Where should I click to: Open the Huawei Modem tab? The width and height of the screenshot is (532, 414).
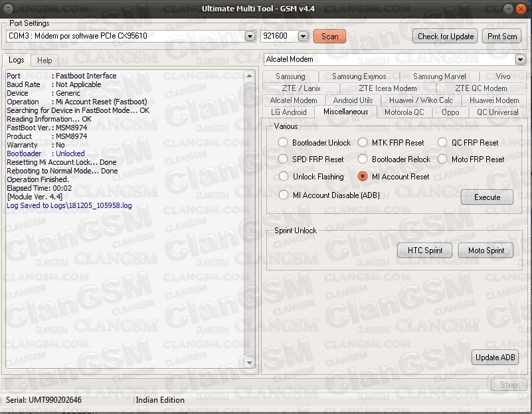(x=494, y=100)
